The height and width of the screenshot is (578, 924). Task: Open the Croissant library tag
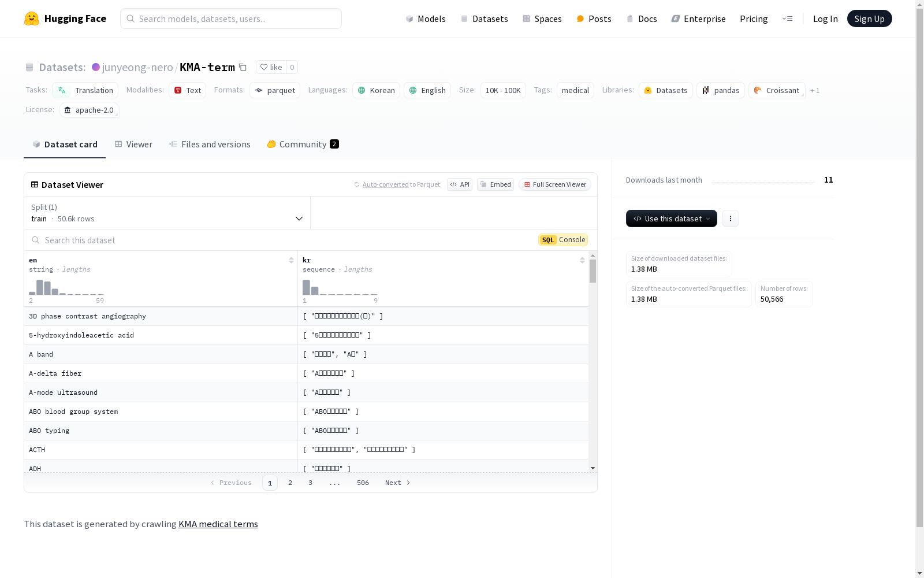pos(777,90)
